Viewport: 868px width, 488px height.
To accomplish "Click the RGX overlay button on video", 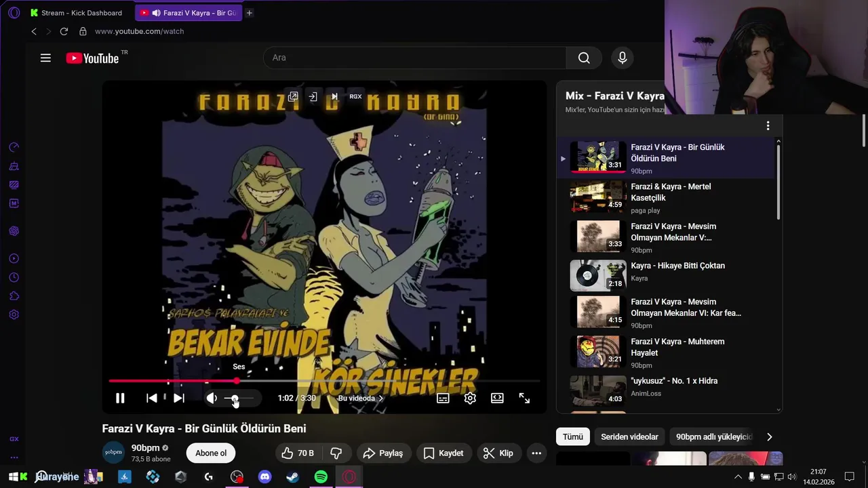I will pyautogui.click(x=355, y=97).
